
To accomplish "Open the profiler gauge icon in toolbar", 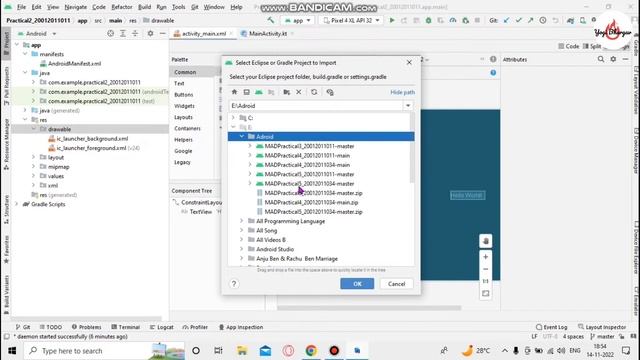I will 453,20.
